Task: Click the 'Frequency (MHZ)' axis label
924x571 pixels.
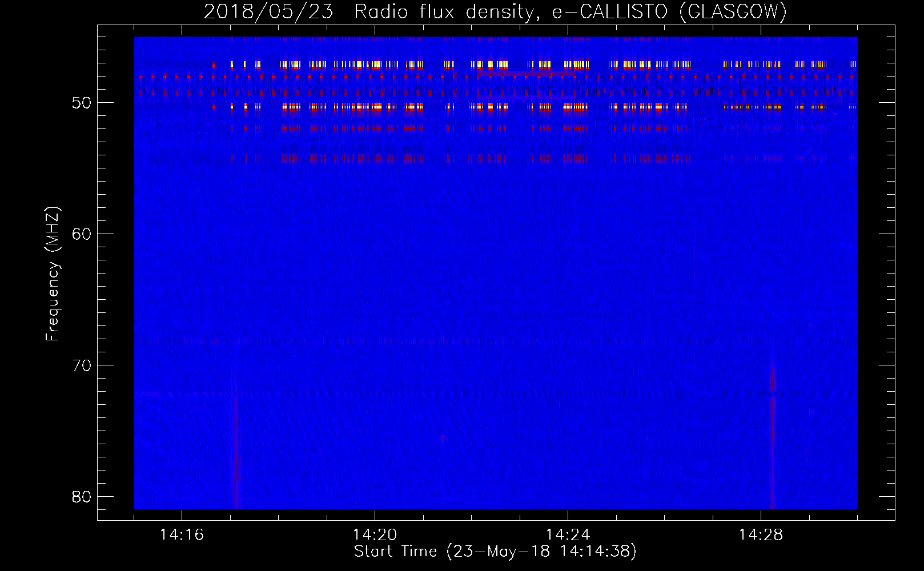Action: (53, 274)
